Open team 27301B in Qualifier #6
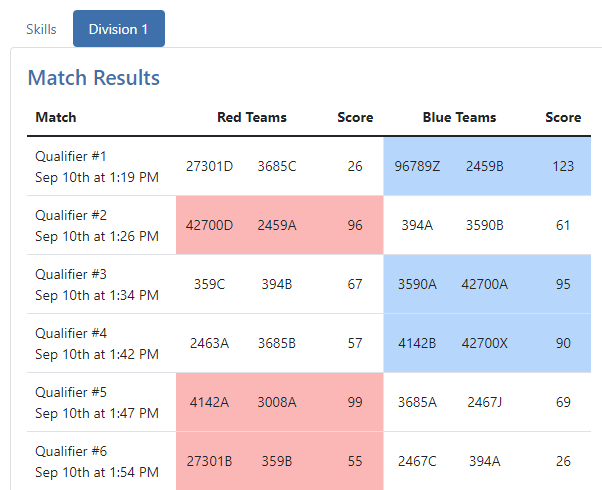This screenshot has height=490, width=602. pos(209,461)
